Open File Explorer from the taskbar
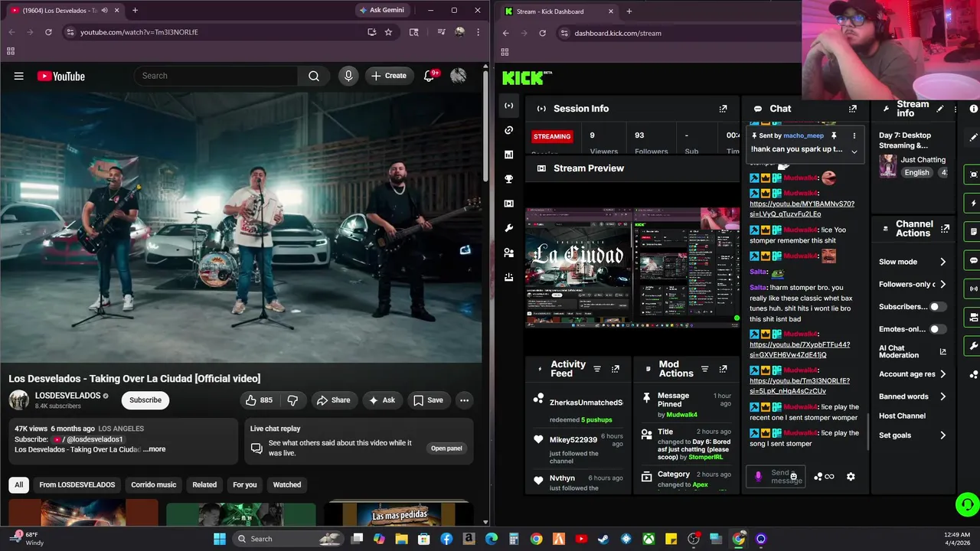 pyautogui.click(x=401, y=539)
